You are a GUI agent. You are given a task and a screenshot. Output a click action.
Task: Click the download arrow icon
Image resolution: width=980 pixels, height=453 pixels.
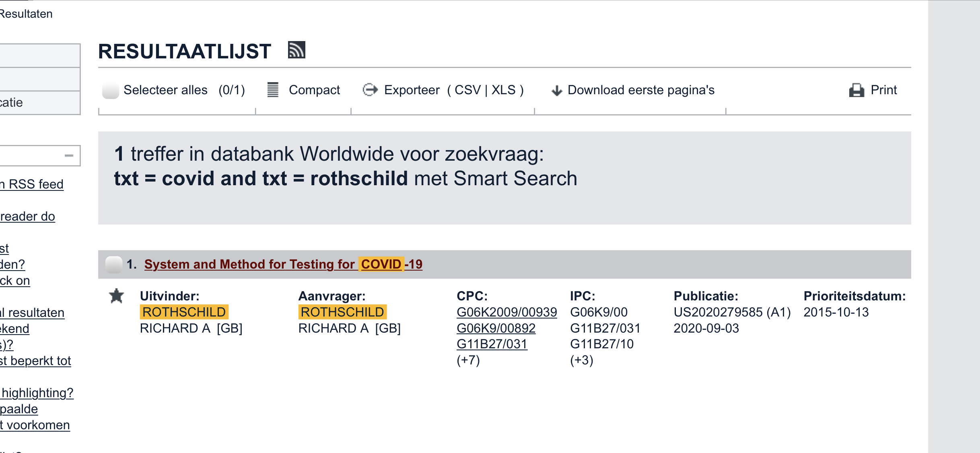coord(557,91)
